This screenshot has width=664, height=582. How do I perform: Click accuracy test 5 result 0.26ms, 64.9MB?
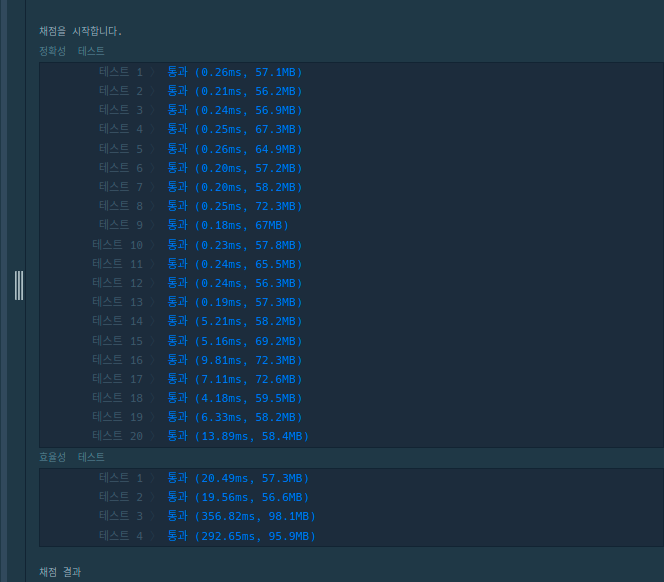(x=235, y=149)
